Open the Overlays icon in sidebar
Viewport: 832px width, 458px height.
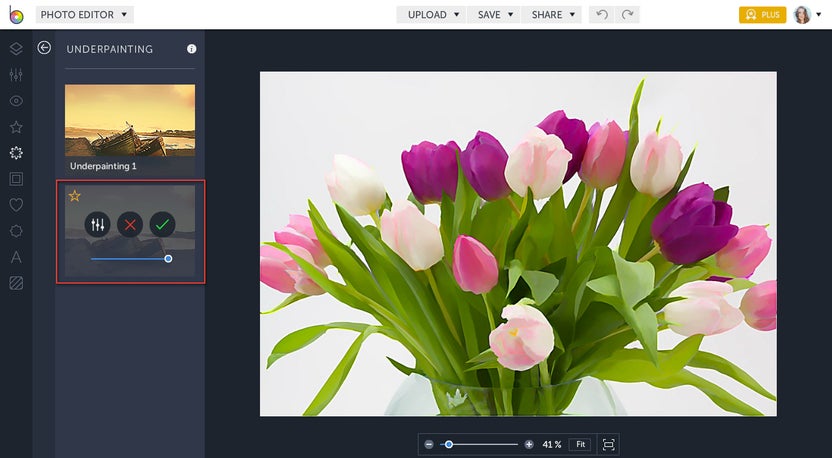point(16,231)
